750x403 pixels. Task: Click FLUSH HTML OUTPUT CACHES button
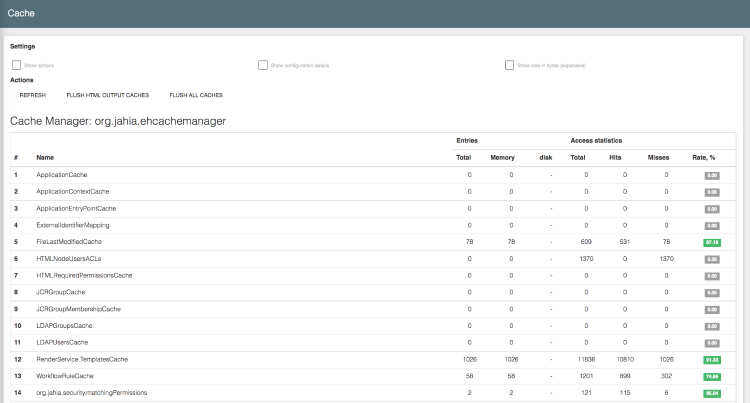coord(107,95)
